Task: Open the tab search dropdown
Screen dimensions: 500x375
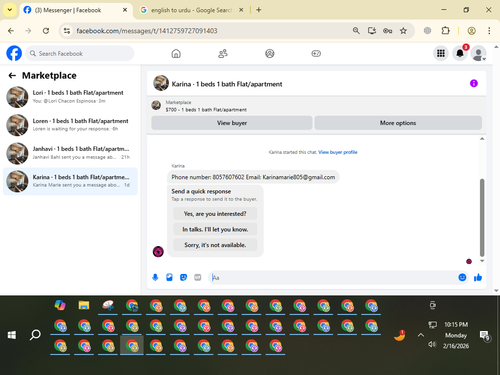Action: pos(10,10)
